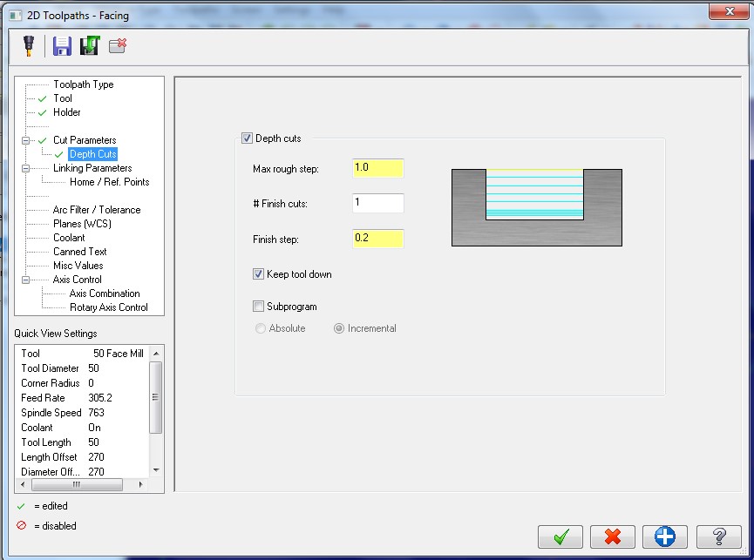This screenshot has width=754, height=560.
Task: Open help with question mark button
Action: point(719,536)
